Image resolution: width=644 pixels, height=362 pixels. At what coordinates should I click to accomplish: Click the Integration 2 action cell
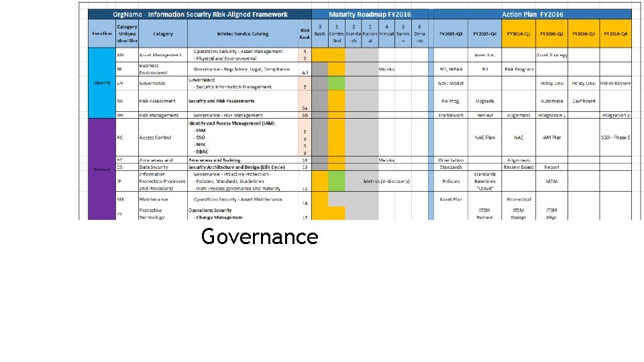coord(615,115)
